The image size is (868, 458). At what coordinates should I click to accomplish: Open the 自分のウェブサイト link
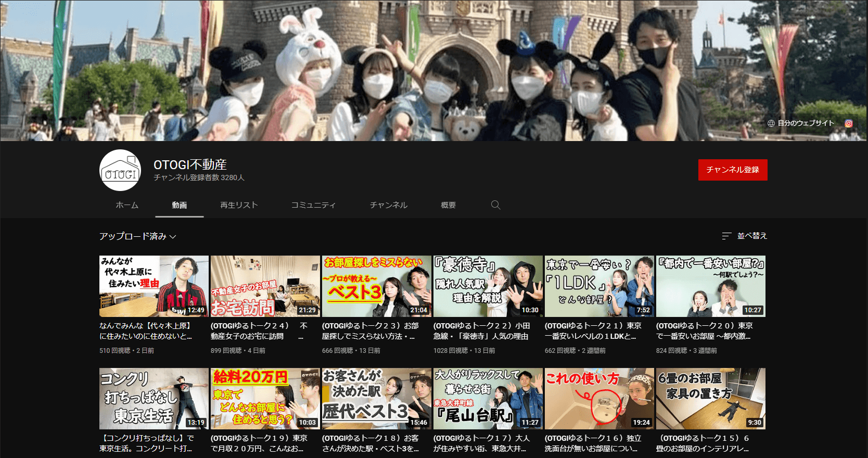[806, 123]
